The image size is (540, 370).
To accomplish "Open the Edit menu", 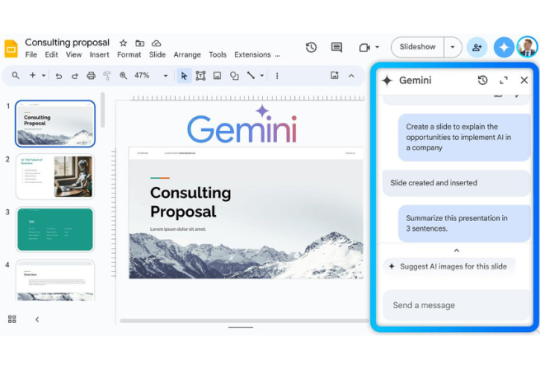I will coord(51,55).
